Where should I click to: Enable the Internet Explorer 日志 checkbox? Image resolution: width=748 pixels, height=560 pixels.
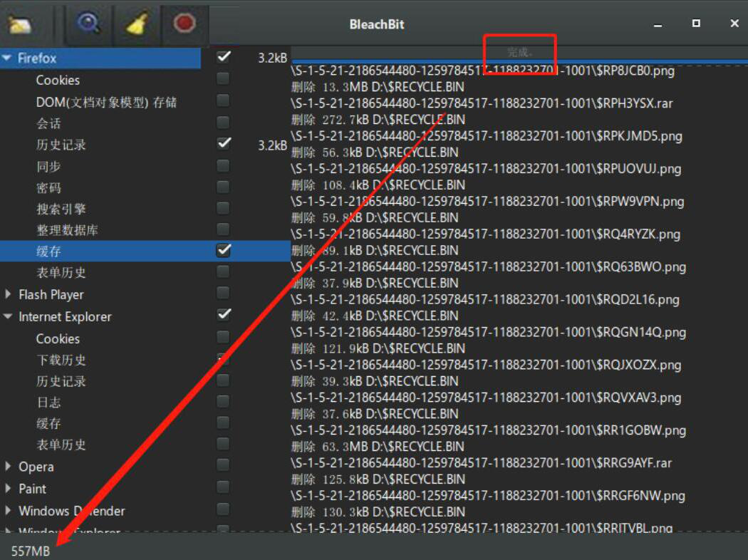[x=223, y=401]
